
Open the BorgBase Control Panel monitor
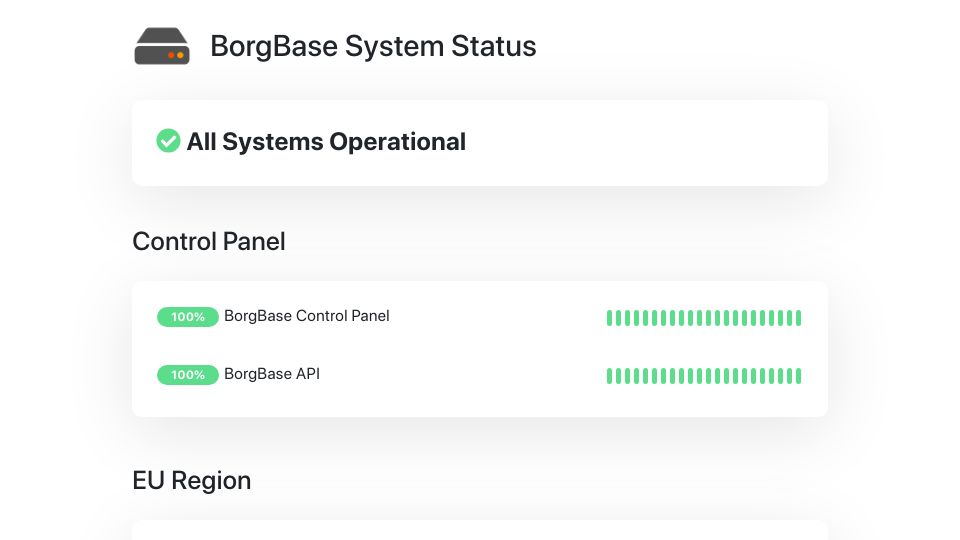[x=307, y=316]
